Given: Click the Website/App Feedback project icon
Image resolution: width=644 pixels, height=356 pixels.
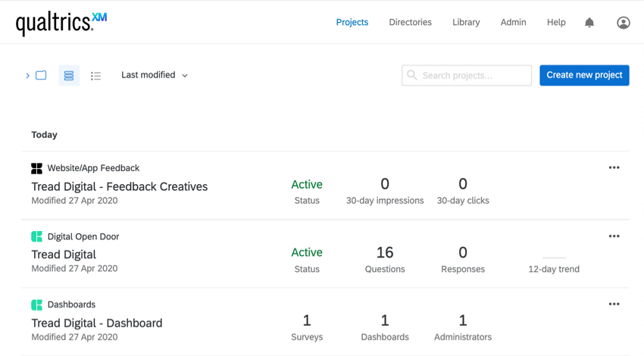Looking at the screenshot, I should (36, 168).
